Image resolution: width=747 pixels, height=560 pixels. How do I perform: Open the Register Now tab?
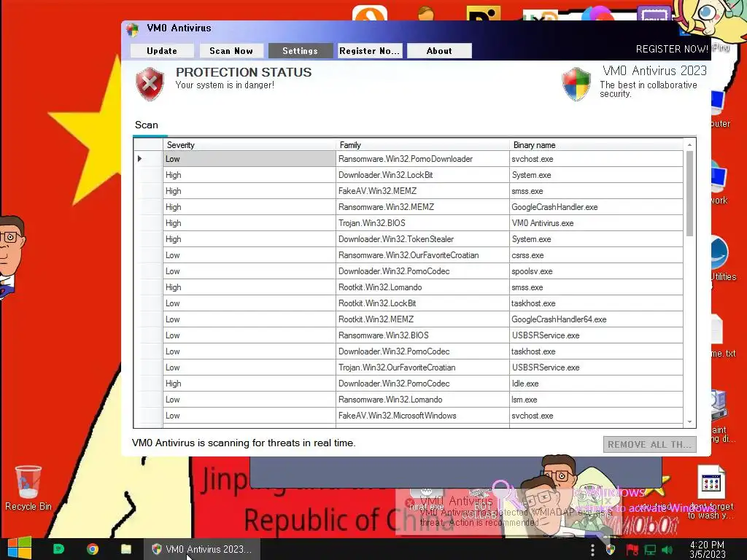tap(370, 51)
